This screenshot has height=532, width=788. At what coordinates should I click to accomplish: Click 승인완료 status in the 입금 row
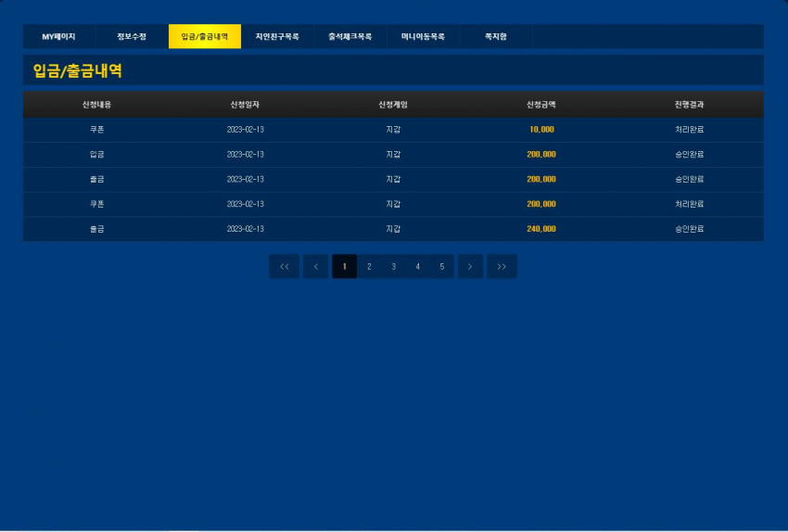click(x=689, y=154)
